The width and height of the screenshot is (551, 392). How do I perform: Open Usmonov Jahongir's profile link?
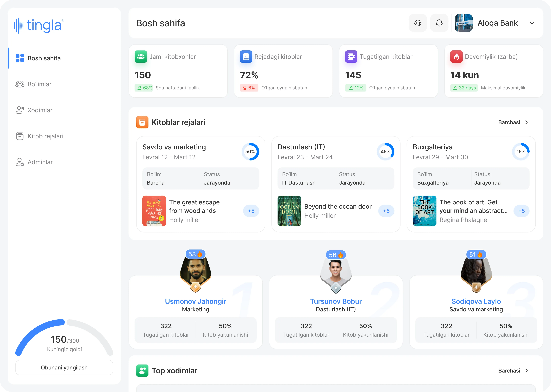(196, 301)
